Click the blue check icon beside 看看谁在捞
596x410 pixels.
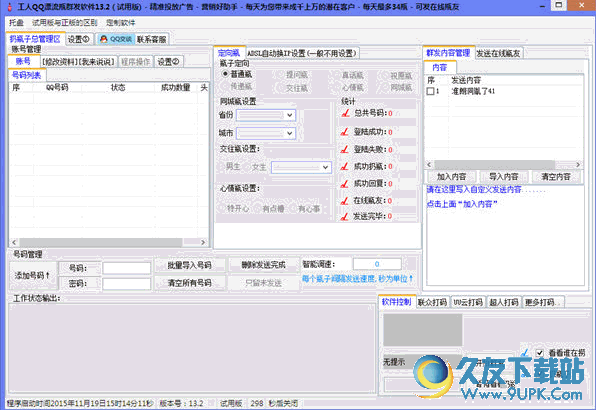point(525,353)
